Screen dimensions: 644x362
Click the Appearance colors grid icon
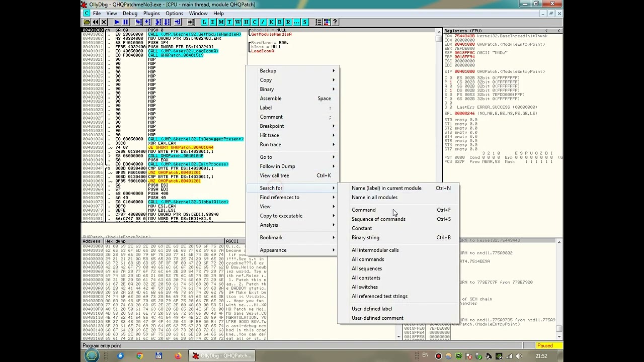point(327,22)
